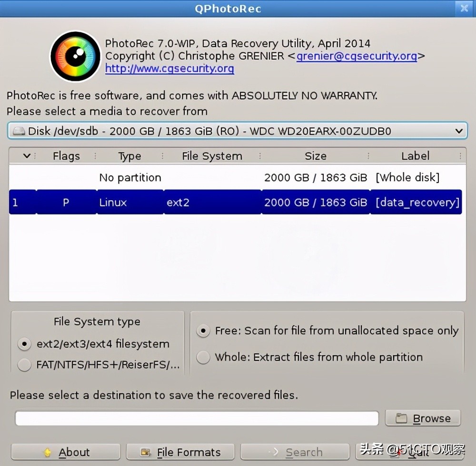476x466 pixels.
Task: Click the P flag cell
Action: tap(66, 202)
